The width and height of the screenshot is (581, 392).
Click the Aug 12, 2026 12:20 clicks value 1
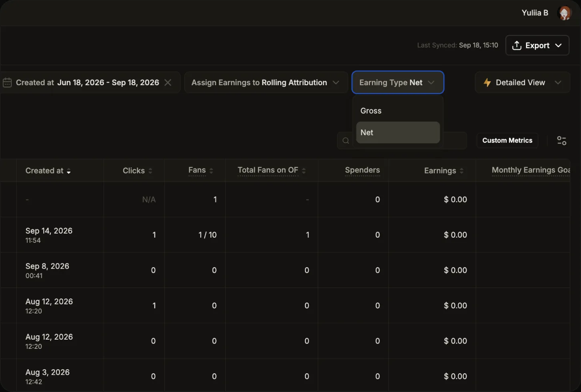[x=154, y=306]
